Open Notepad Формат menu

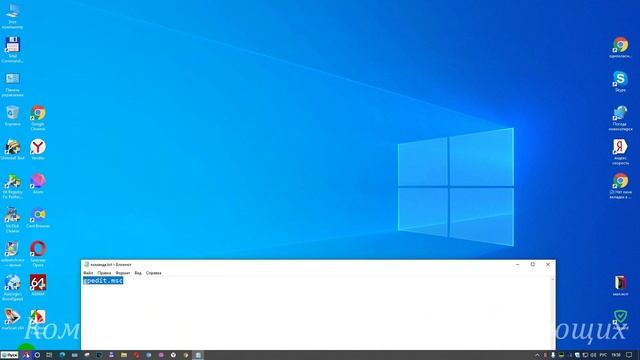coord(122,273)
